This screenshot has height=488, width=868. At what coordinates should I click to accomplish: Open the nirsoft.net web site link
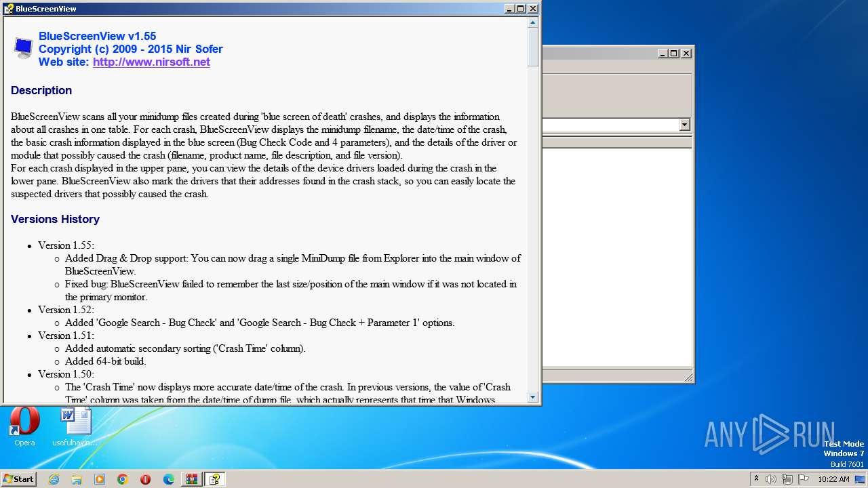point(151,62)
